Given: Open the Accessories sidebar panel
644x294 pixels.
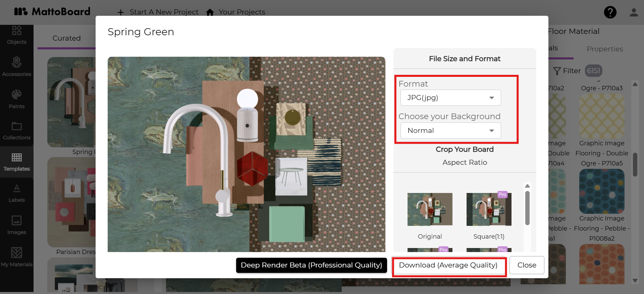Looking at the screenshot, I should pos(16,67).
